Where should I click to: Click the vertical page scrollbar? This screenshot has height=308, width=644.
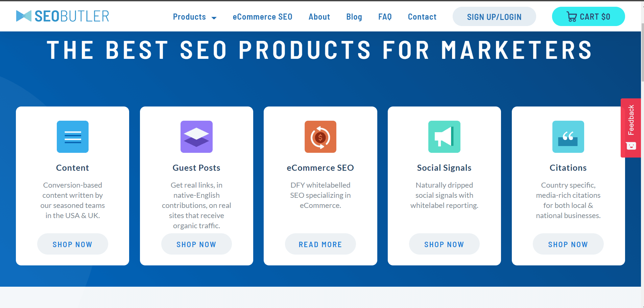click(x=642, y=52)
